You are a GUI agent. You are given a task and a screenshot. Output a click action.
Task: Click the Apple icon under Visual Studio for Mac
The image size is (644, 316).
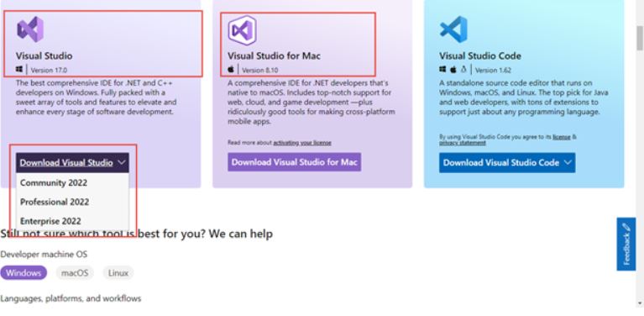[231, 70]
